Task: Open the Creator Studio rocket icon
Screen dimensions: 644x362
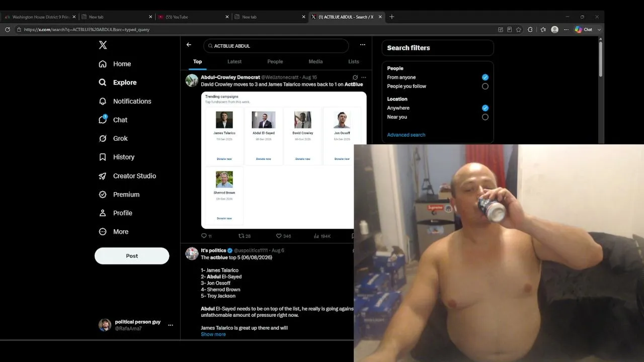Action: coord(103,176)
